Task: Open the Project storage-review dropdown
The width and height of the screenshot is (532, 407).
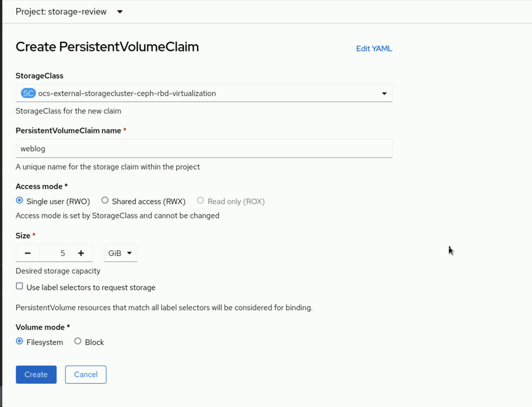Action: (69, 12)
